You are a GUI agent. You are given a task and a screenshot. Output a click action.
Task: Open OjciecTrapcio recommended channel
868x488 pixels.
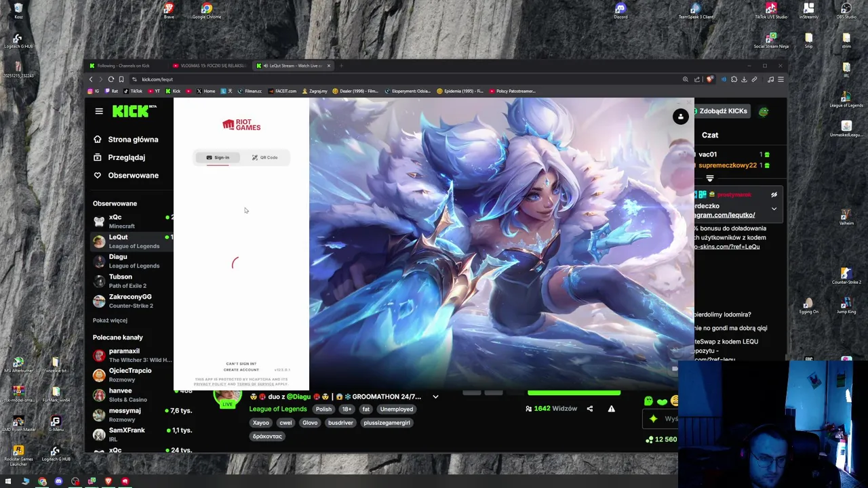132,375
